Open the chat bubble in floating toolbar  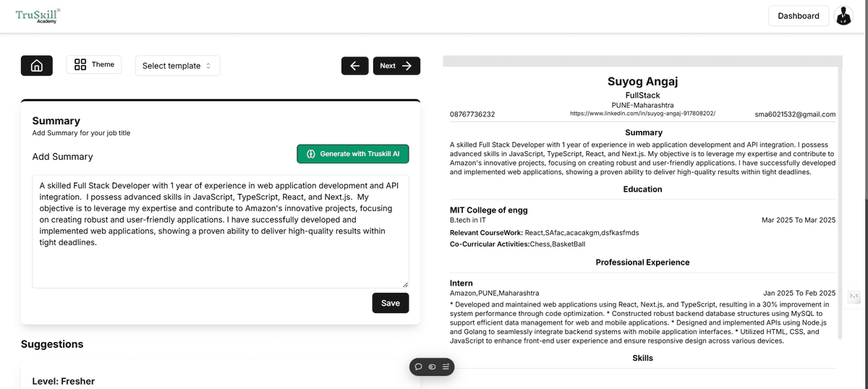click(419, 367)
